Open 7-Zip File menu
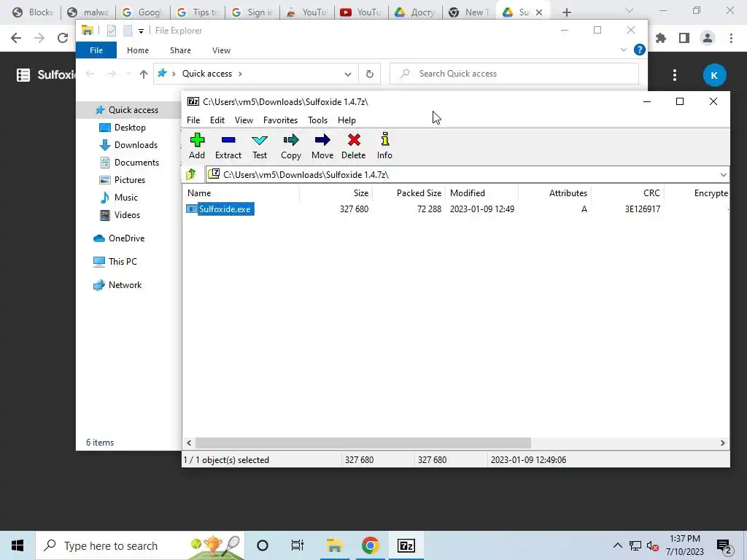Image resolution: width=747 pixels, height=560 pixels. point(193,120)
